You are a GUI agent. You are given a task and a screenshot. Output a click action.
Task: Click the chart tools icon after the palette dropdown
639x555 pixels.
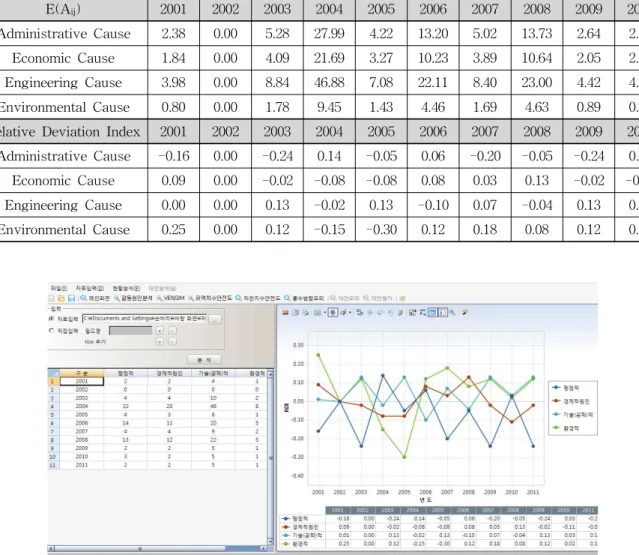[x=360, y=313]
